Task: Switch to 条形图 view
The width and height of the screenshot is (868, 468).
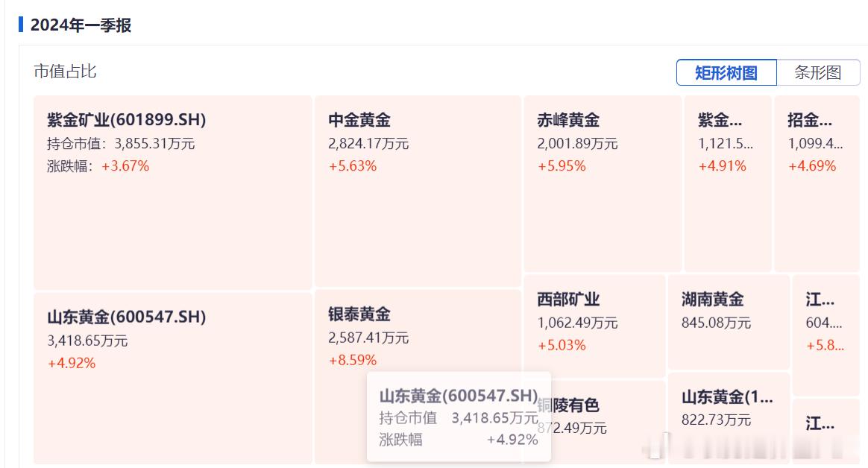Action: coord(818,72)
